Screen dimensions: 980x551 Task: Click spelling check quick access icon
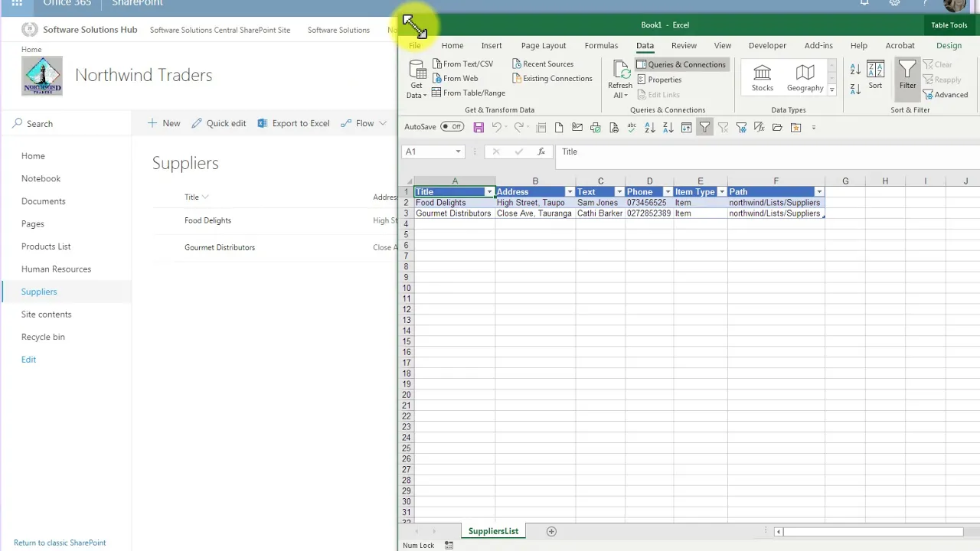pos(632,128)
